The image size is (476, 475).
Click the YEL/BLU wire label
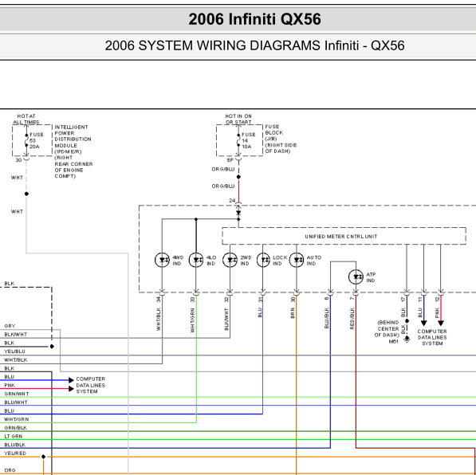pos(14,351)
